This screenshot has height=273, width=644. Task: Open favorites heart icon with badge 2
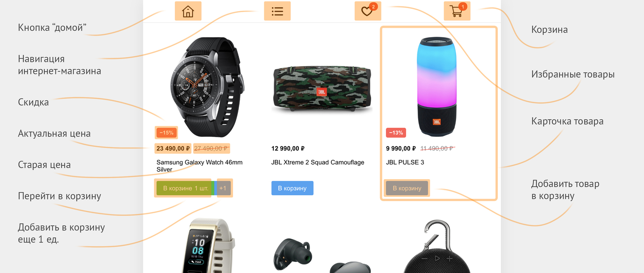[x=368, y=11]
